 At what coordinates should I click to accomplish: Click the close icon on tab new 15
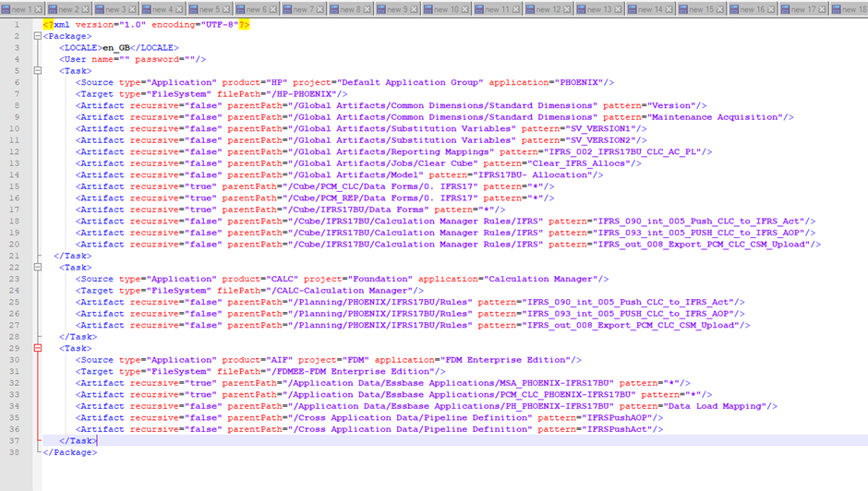click(718, 9)
